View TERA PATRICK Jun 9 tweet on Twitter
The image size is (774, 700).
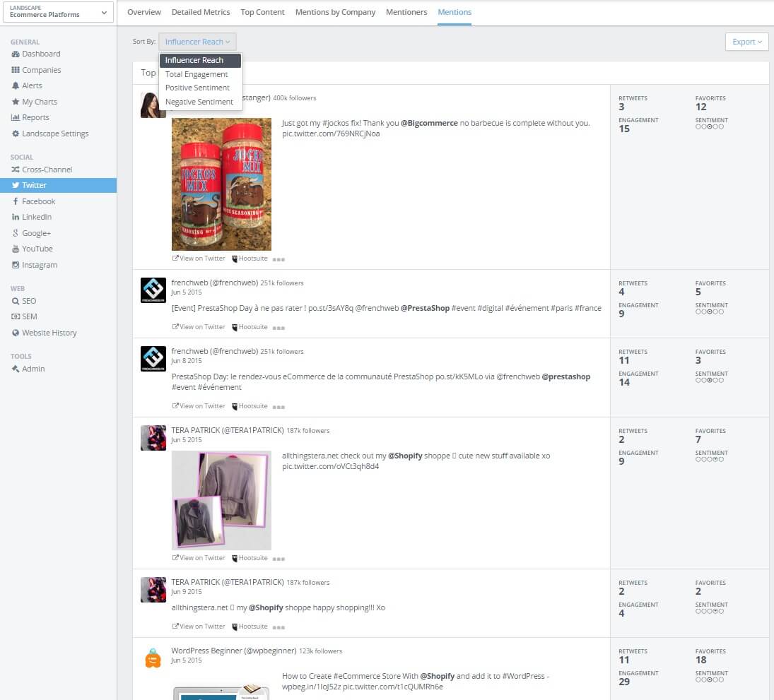199,627
